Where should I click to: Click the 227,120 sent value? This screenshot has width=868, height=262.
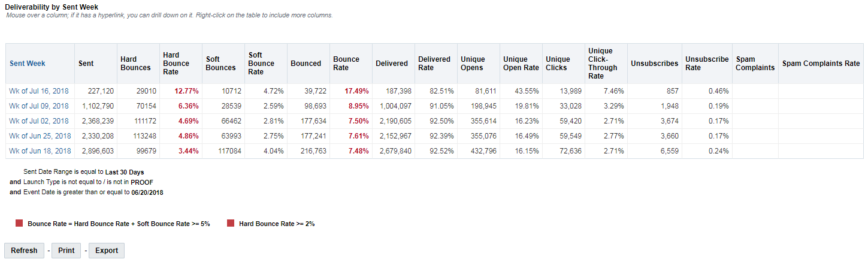(100, 91)
